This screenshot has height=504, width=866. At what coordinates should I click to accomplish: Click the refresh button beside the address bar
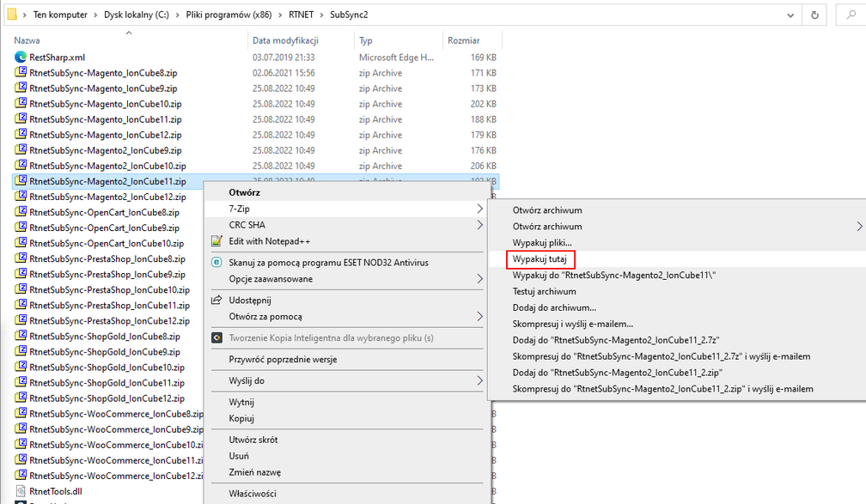[814, 15]
